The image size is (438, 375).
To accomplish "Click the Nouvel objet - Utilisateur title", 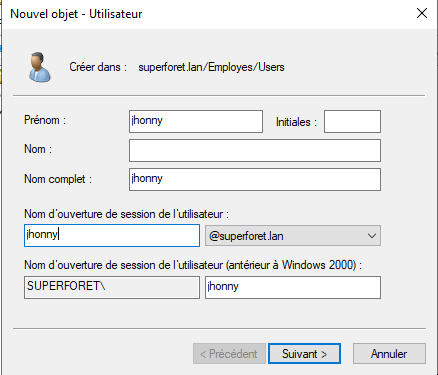I will [76, 14].
